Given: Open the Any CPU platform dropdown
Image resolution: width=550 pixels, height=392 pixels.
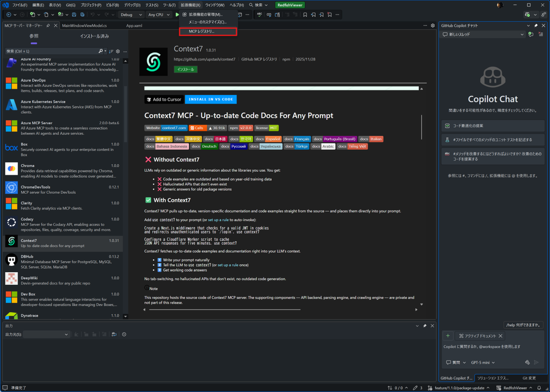Looking at the screenshot, I should tap(158, 14).
